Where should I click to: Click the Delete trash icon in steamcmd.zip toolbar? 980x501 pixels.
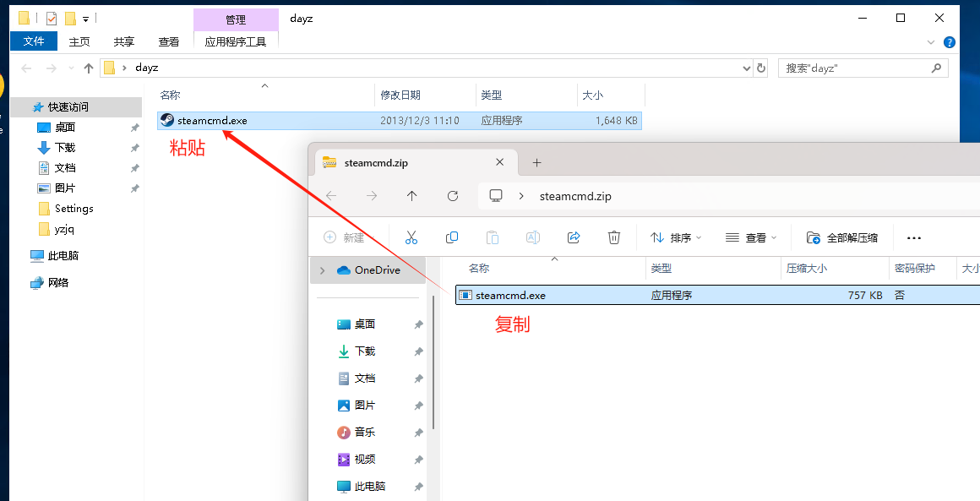(614, 237)
